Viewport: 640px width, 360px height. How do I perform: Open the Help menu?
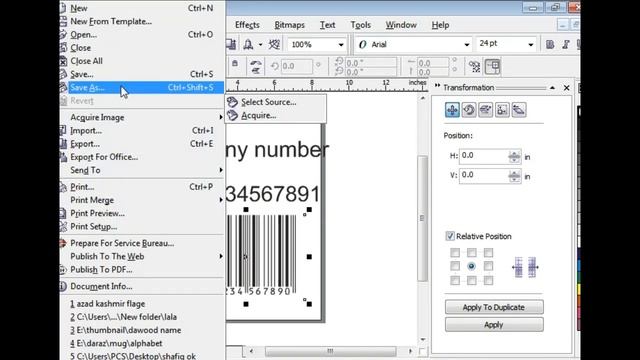pyautogui.click(x=440, y=25)
